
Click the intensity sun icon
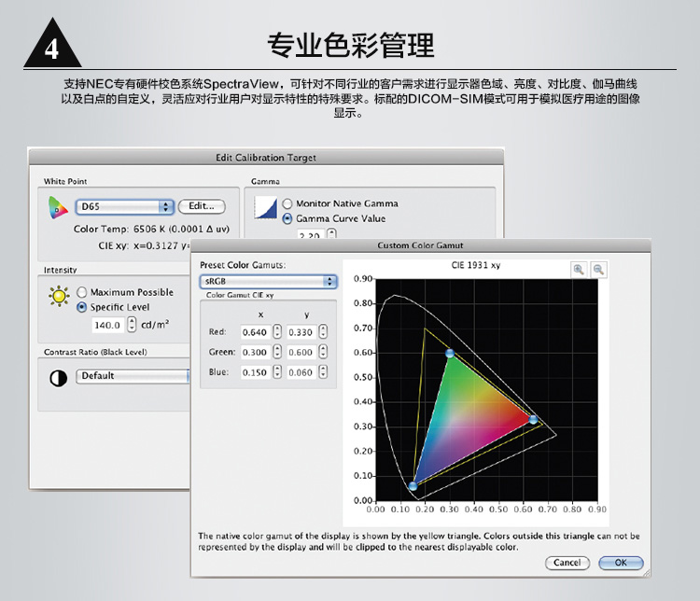coord(59,297)
